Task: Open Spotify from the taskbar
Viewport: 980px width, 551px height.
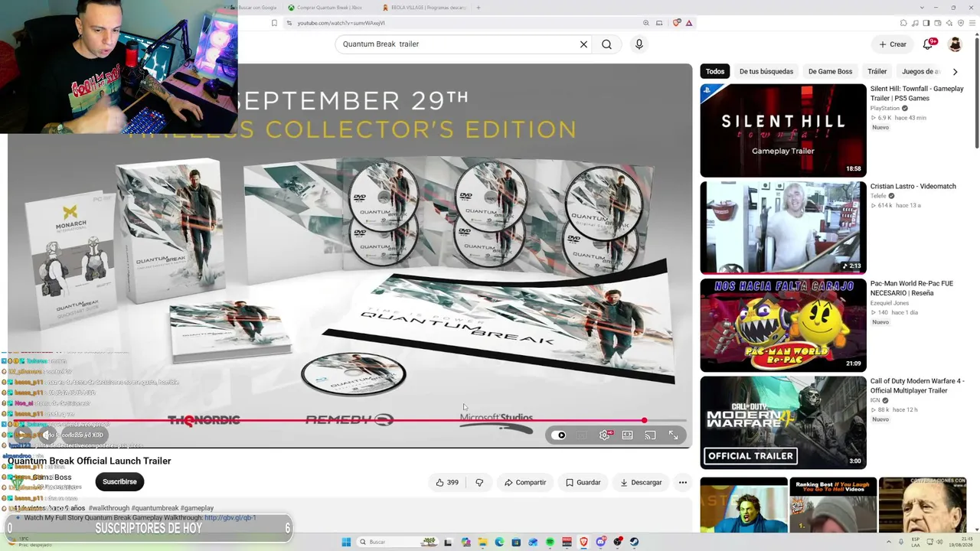Action: point(550,542)
